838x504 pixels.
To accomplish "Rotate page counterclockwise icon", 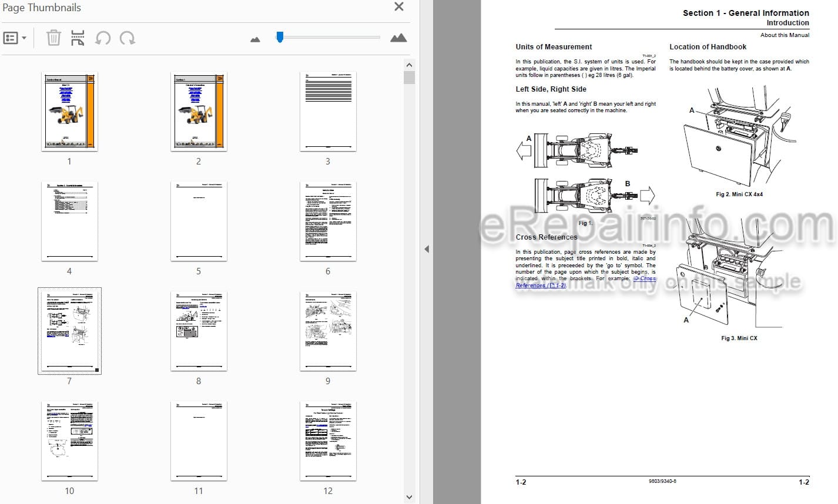I will [x=103, y=38].
